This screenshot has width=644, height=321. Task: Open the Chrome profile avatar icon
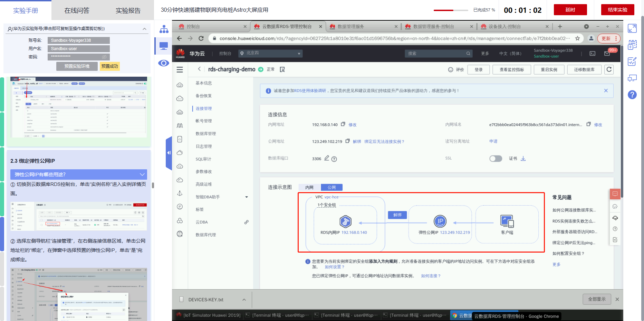(x=591, y=38)
